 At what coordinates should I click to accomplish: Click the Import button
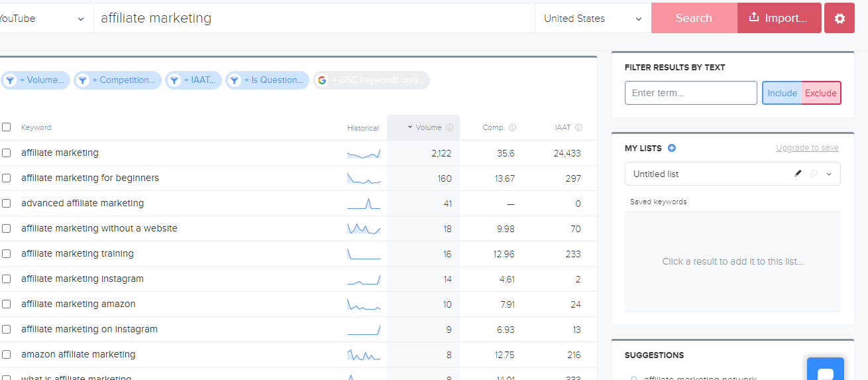click(x=779, y=18)
